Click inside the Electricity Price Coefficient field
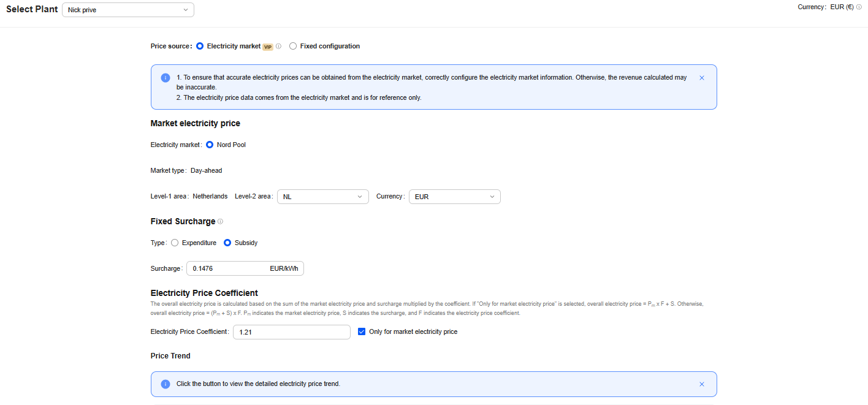Screen dimensions: 868x405 click(x=291, y=331)
